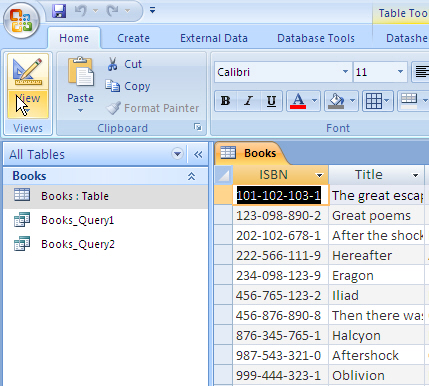
Task: Customize the Quick Access Toolbar
Action: tap(152, 10)
